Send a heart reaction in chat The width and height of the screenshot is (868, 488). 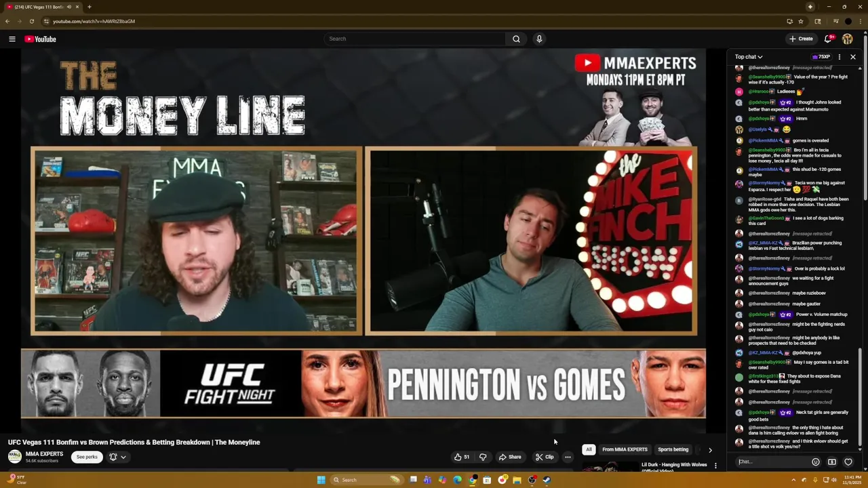[x=848, y=462]
